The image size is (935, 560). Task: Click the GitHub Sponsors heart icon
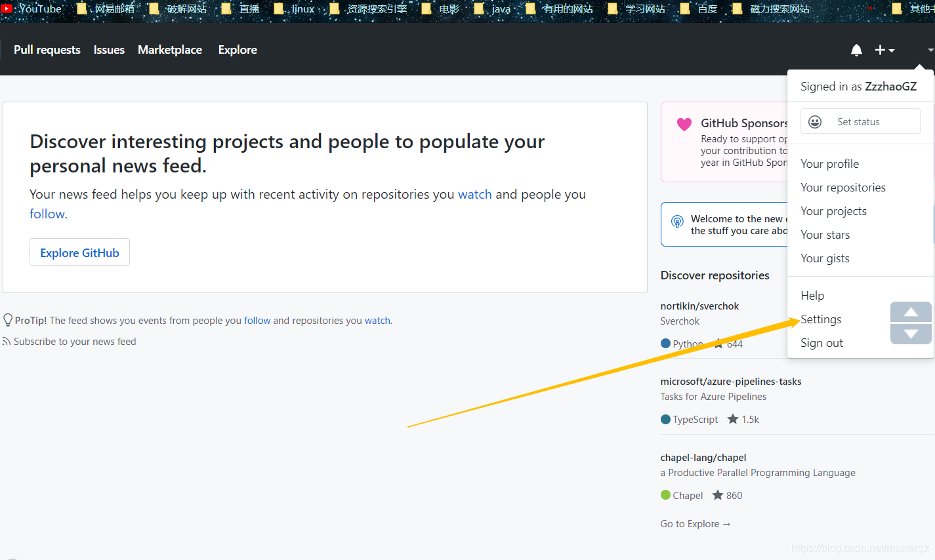pos(684,125)
